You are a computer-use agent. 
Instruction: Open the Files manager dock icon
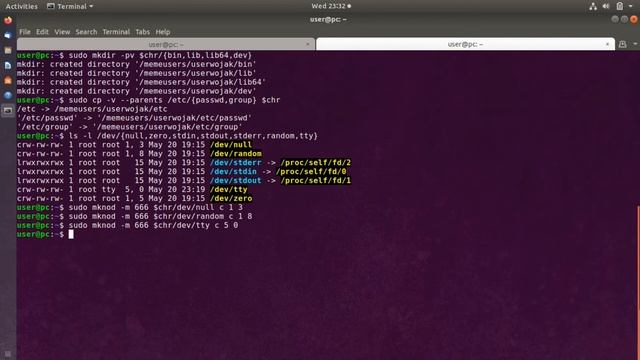click(8, 50)
